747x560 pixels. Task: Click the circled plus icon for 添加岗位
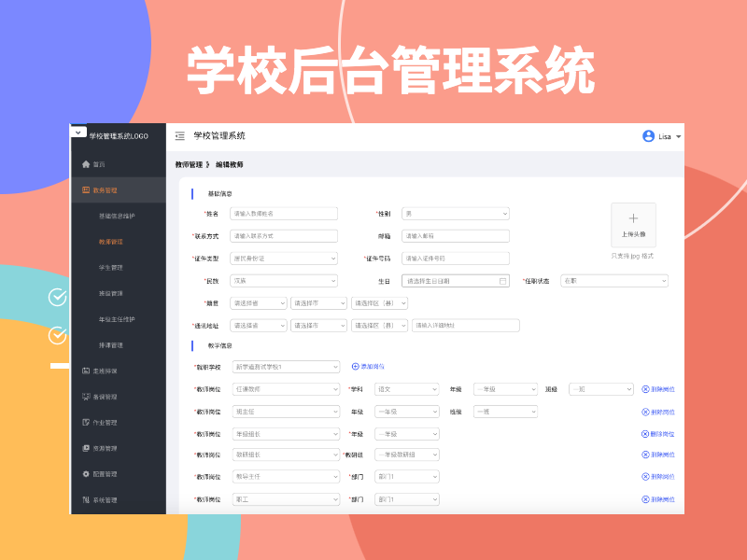click(355, 367)
